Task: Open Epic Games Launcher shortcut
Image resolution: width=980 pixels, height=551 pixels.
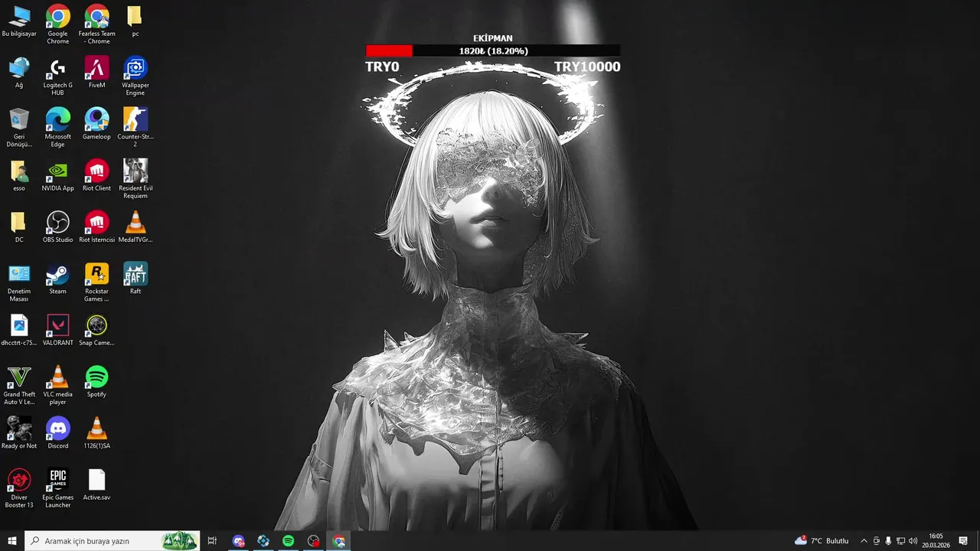Action: [x=58, y=488]
